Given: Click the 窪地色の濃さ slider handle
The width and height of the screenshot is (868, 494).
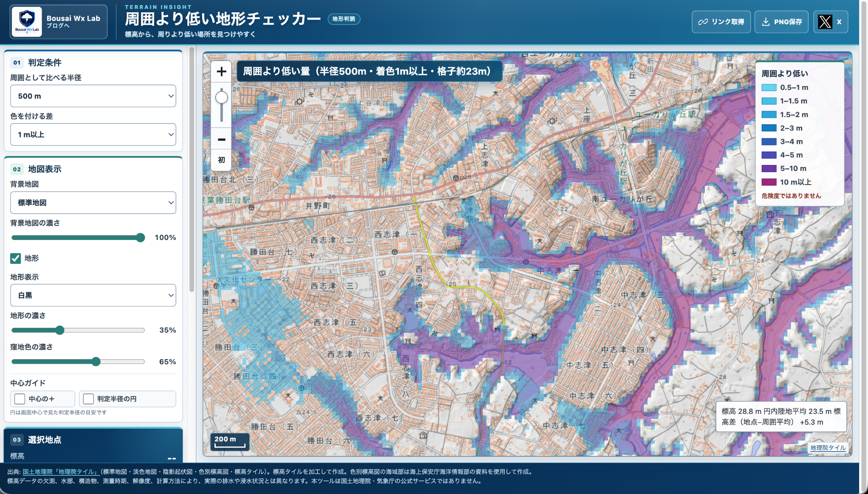Looking at the screenshot, I should tap(96, 362).
